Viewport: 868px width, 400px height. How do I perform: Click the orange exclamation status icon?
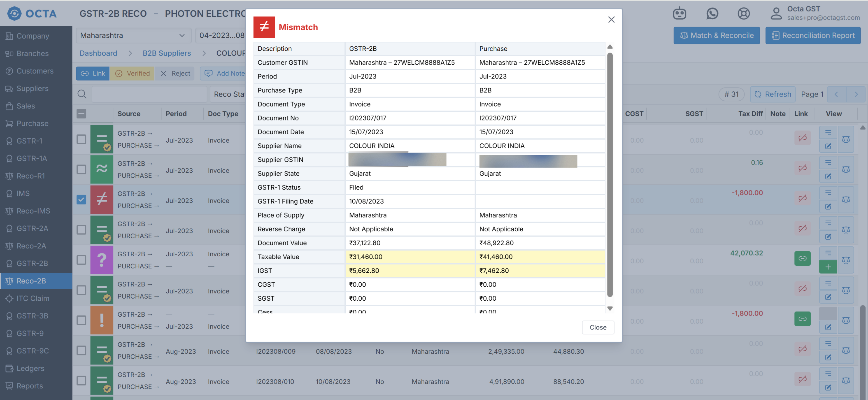[x=102, y=320]
